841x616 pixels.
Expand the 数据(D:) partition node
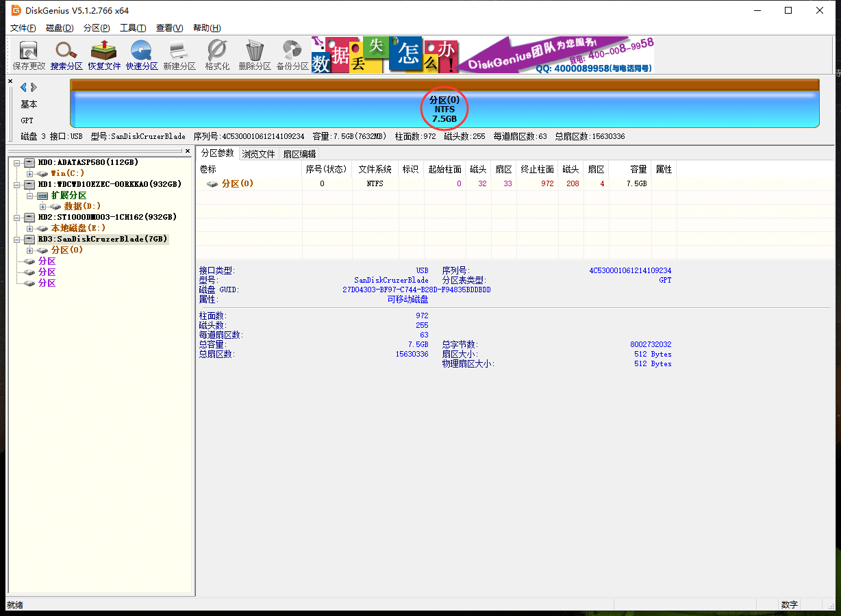(x=42, y=206)
